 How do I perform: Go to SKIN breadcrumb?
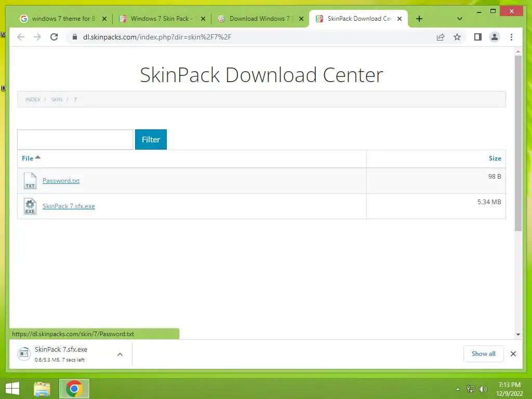(x=57, y=99)
